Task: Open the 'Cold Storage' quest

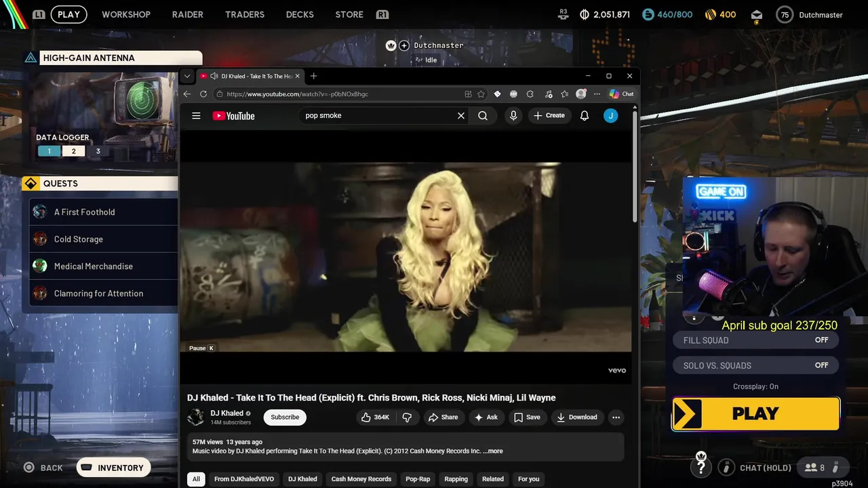Action: (104, 239)
